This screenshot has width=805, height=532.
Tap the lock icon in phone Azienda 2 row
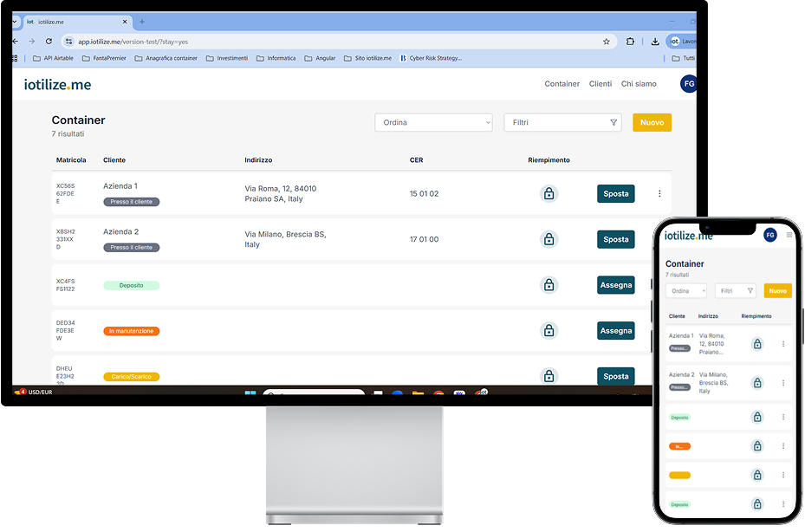(757, 383)
